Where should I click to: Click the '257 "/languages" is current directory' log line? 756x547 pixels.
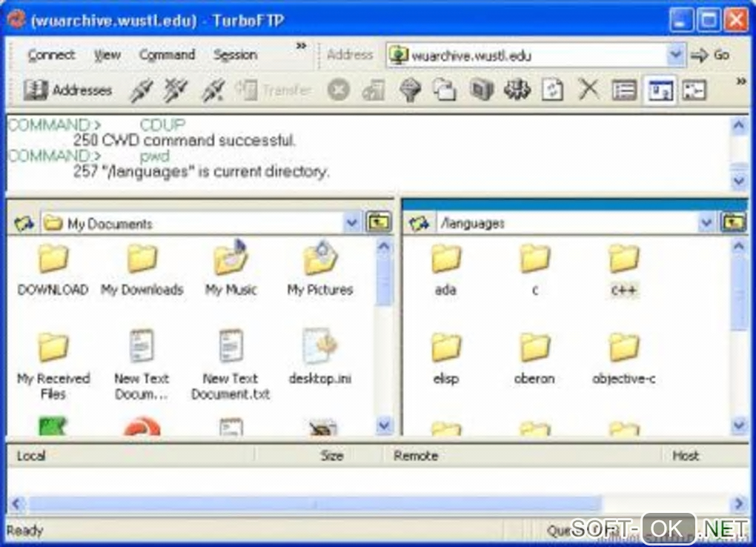coord(202,172)
